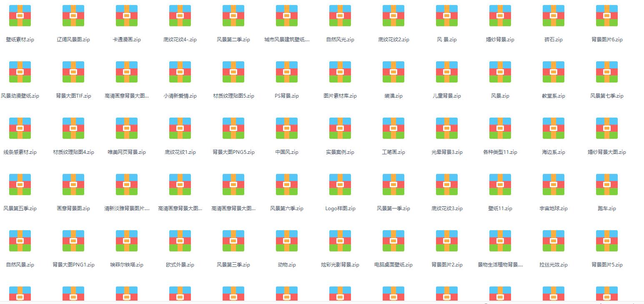Click the truncated name 景物生活植物背景....
This screenshot has width=644, height=304.
(500, 265)
